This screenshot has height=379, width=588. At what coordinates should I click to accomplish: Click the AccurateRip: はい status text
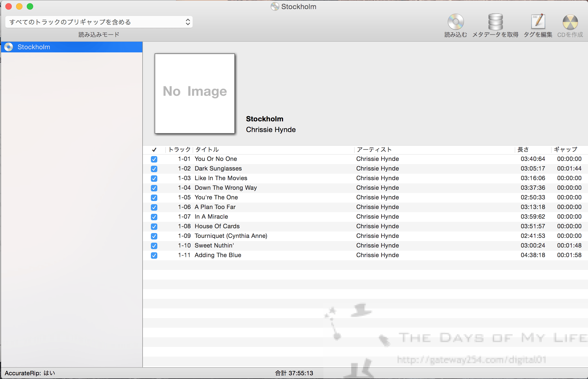[30, 373]
